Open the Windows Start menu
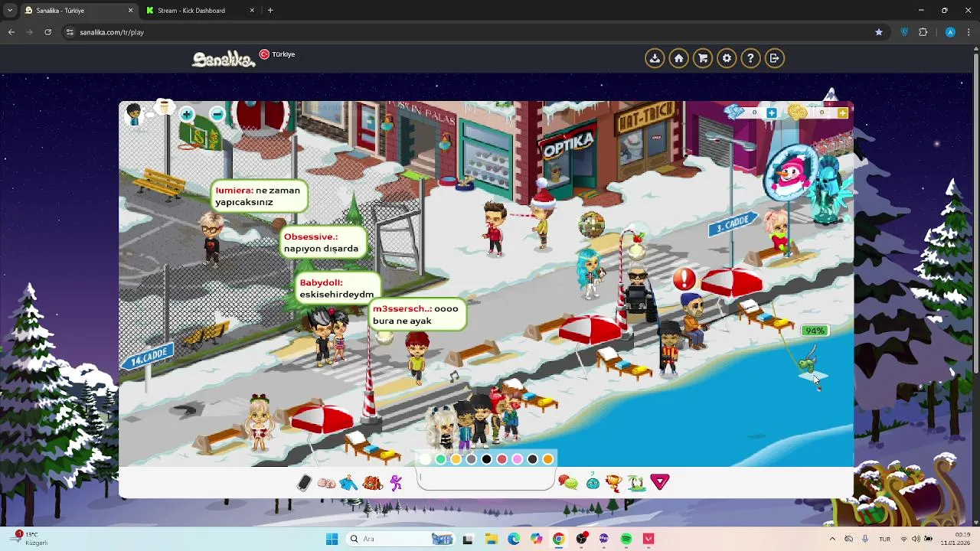The width and height of the screenshot is (980, 551). click(332, 539)
